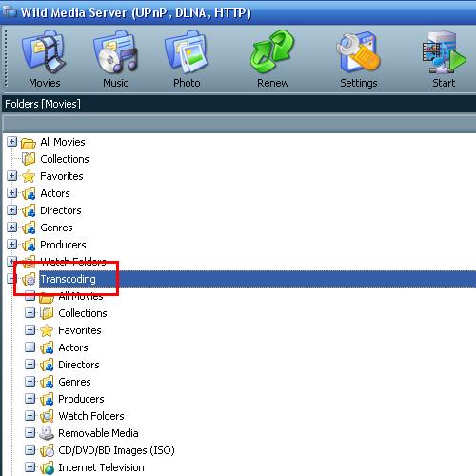Click the Removable Media disc icon

tap(47, 433)
